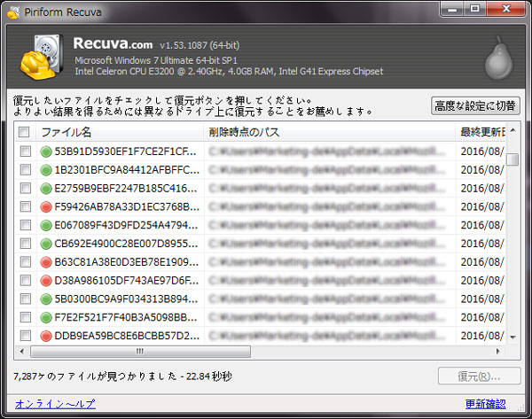
Task: Click the vertical scrollbar up arrow
Action: point(513,130)
